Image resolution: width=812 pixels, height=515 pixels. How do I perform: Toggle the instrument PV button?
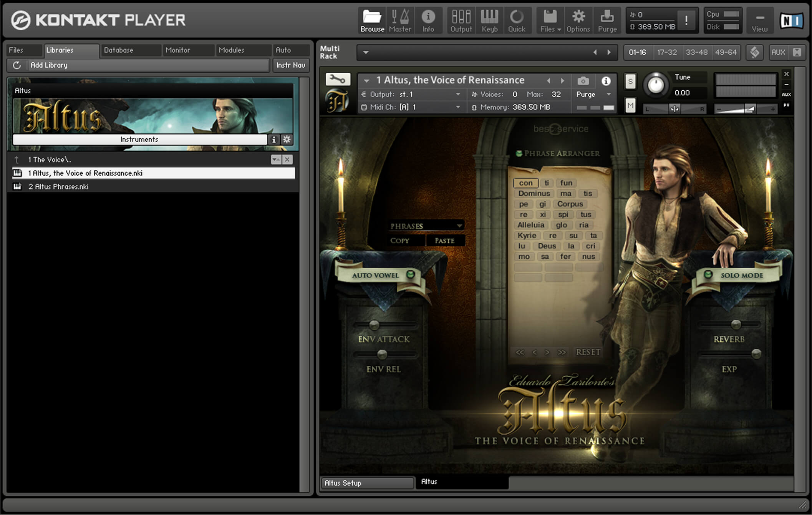coord(786,105)
